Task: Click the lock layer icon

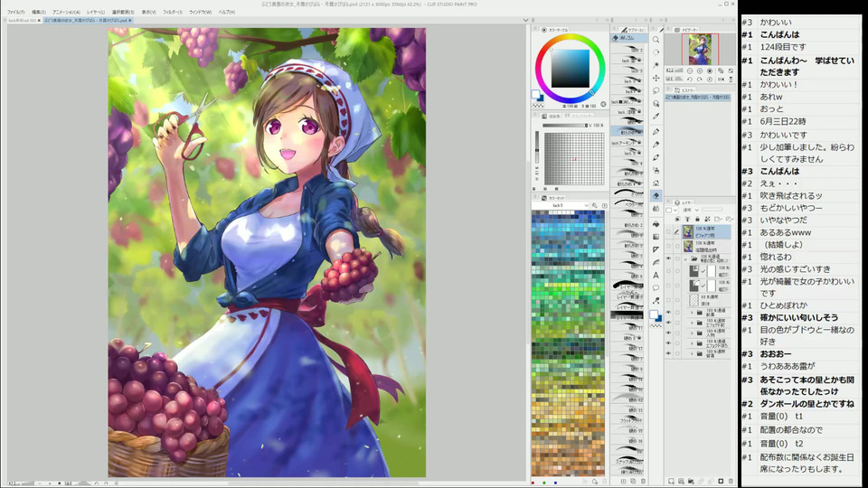Action: point(697,219)
